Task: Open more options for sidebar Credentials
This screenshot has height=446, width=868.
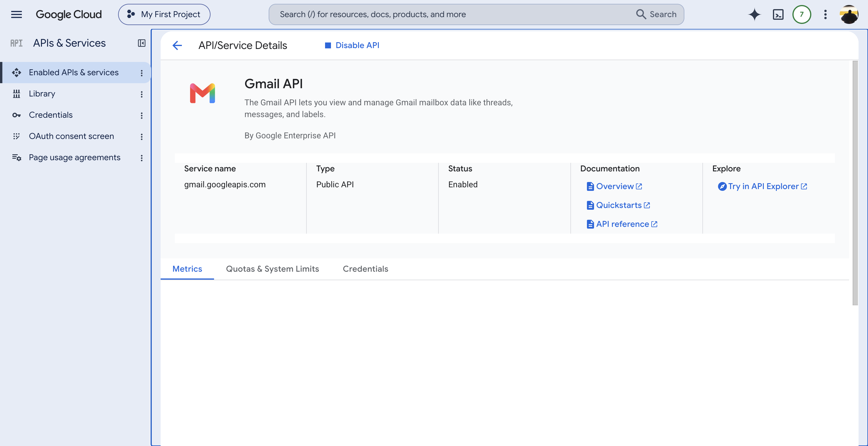Action: pyautogui.click(x=141, y=115)
